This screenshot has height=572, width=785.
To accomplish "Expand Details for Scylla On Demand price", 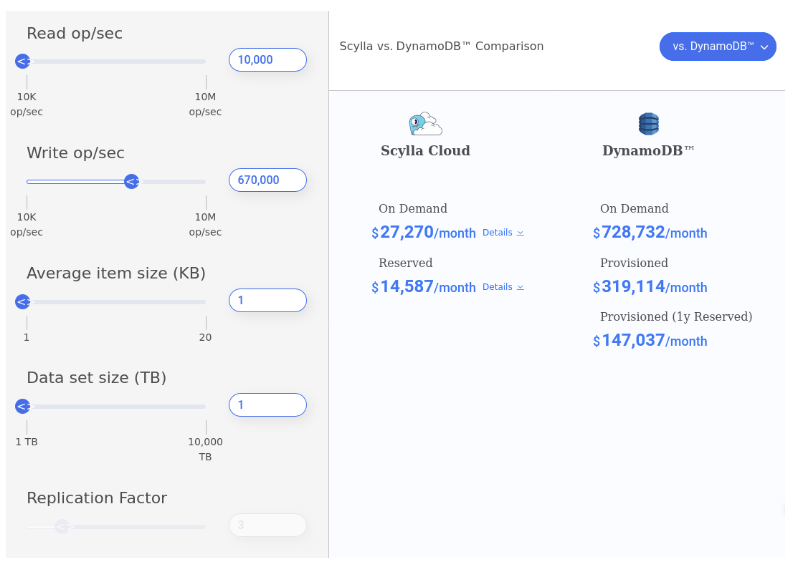I will click(503, 233).
